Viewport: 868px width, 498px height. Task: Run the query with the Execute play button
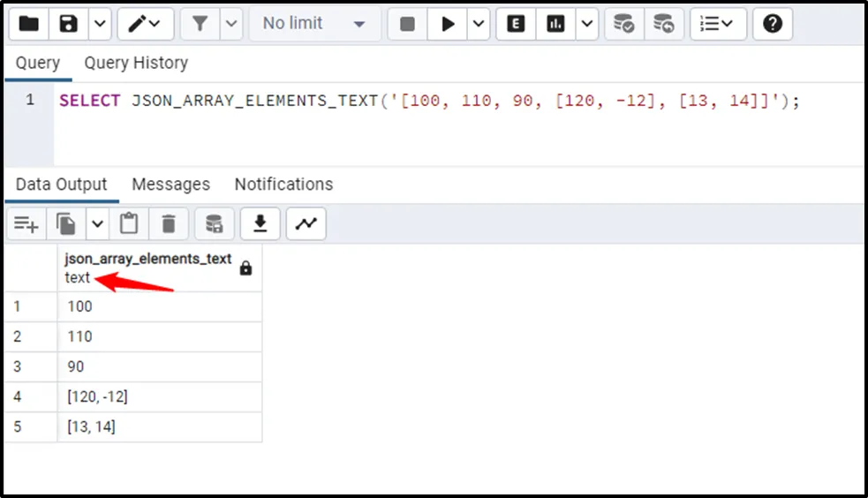[x=448, y=24]
